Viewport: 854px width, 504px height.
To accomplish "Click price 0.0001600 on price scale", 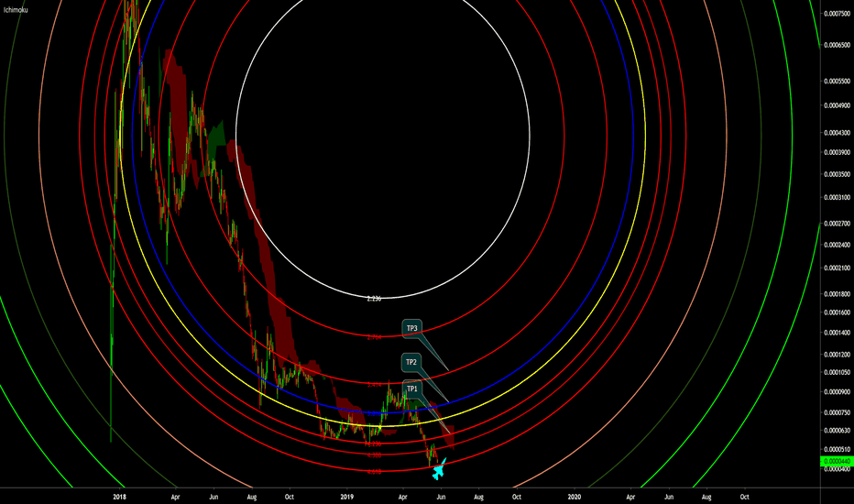I will point(838,312).
